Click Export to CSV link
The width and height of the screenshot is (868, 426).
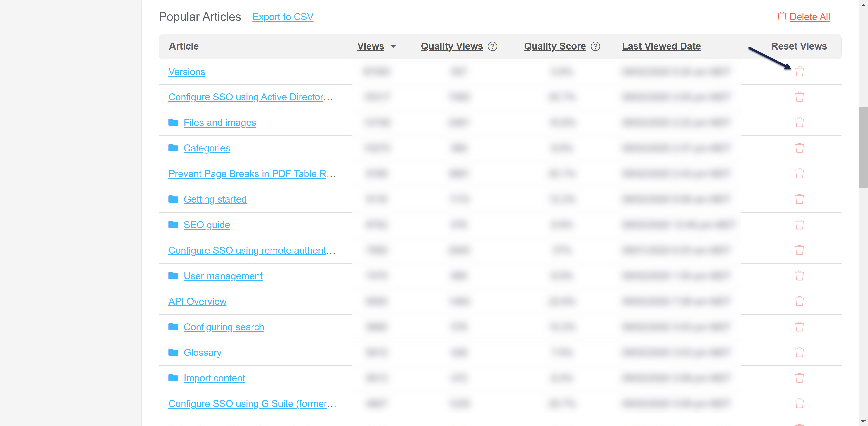coord(283,17)
